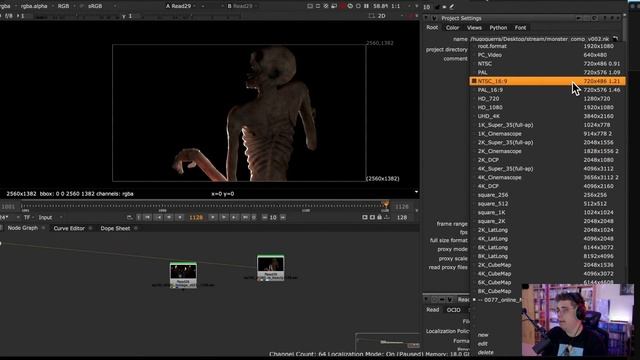Click the max panels field showing 10

(427, 7)
